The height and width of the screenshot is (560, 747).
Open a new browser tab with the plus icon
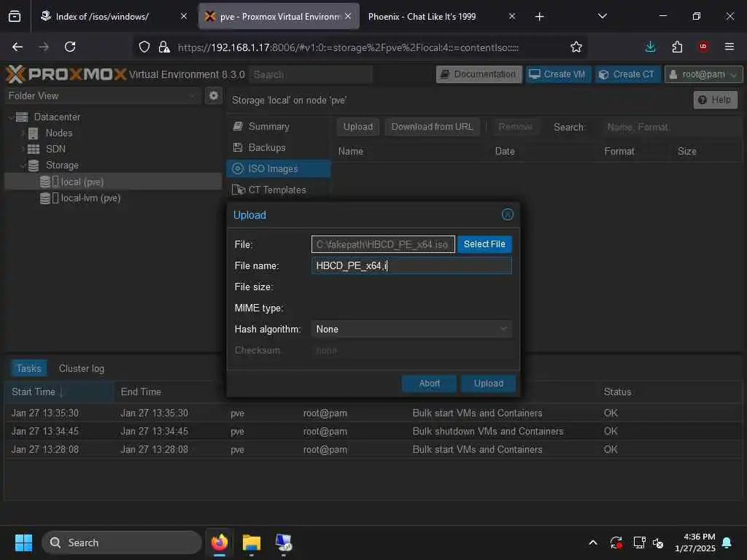[x=539, y=17]
